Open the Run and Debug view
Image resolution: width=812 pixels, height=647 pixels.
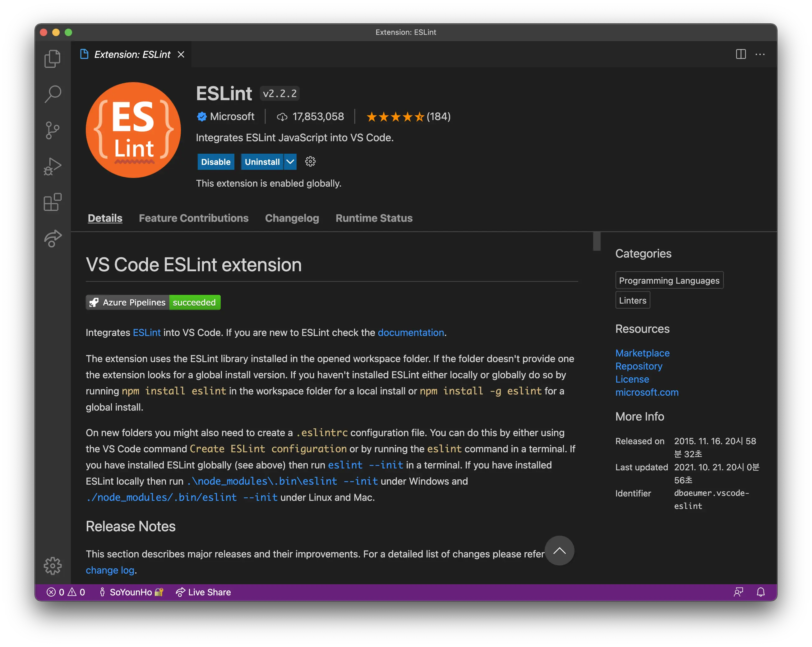(52, 166)
